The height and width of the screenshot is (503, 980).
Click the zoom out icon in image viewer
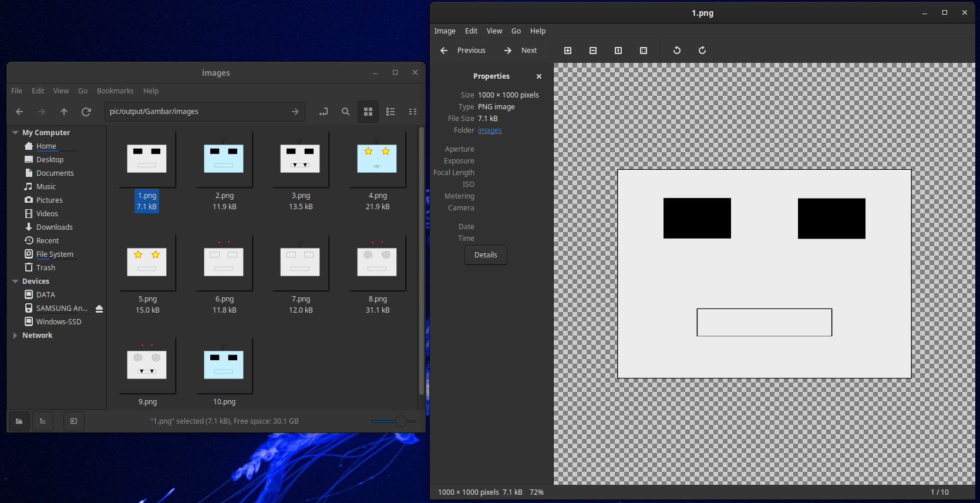pyautogui.click(x=593, y=51)
